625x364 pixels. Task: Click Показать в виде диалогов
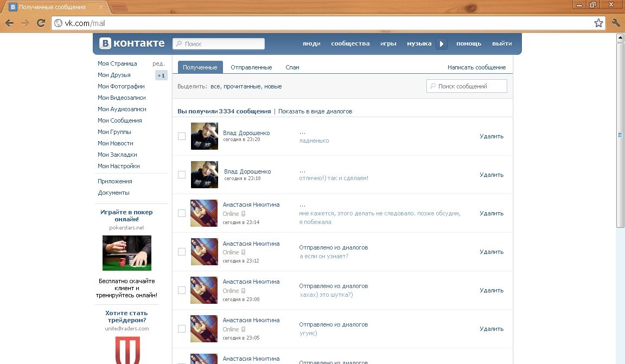point(315,111)
